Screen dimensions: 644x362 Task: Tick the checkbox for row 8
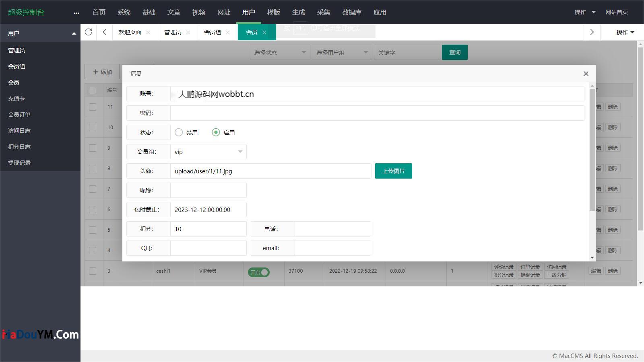coord(93,169)
